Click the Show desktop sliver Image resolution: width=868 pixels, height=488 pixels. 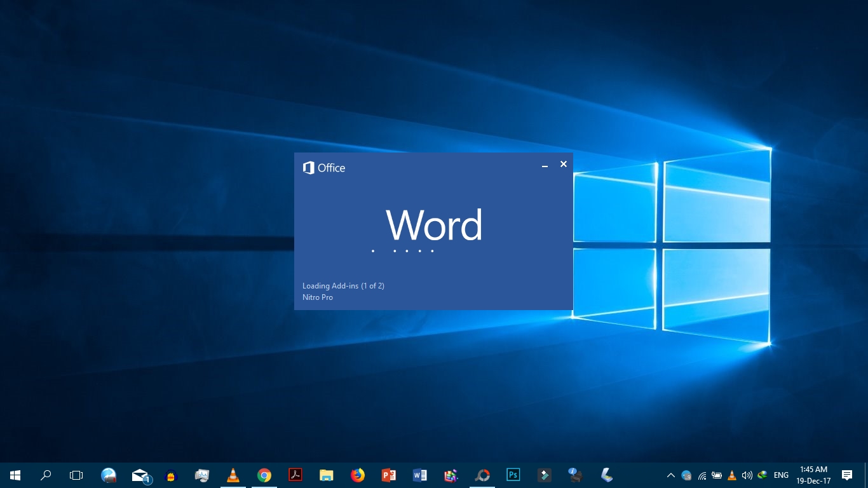865,475
